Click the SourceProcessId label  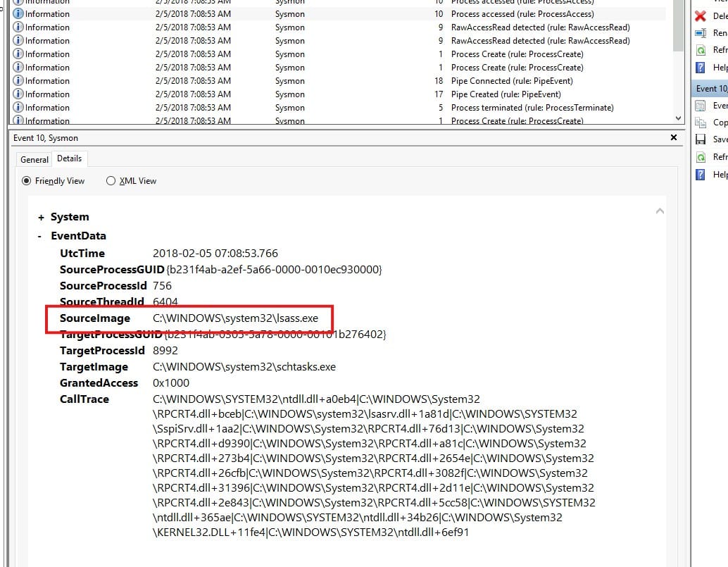coord(103,286)
